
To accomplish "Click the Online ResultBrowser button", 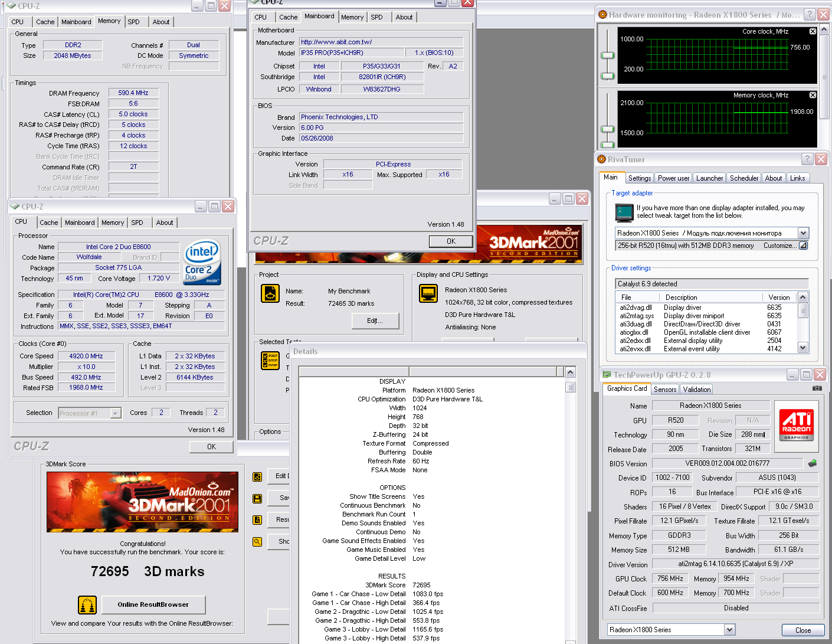I will click(x=153, y=604).
